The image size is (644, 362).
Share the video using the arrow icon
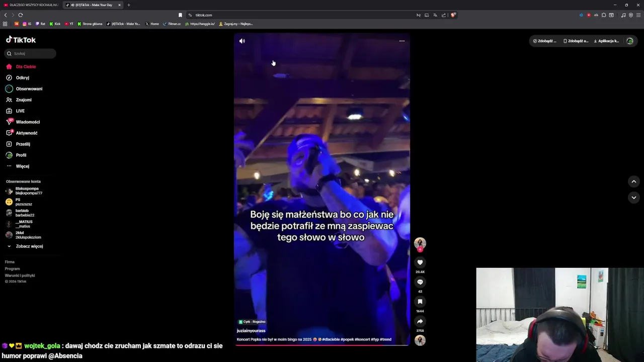420,321
